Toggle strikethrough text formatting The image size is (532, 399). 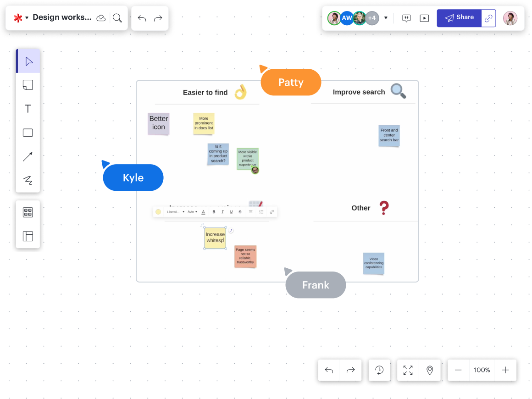click(x=240, y=212)
